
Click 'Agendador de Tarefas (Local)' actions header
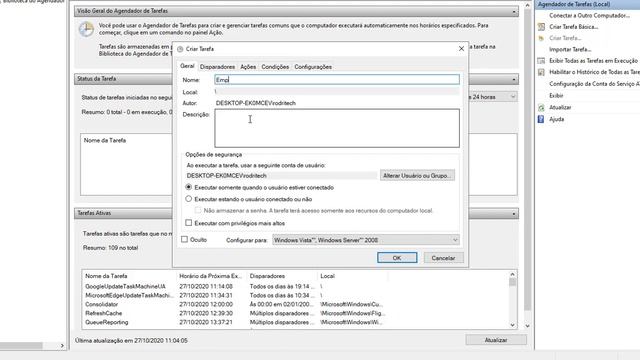587,4
